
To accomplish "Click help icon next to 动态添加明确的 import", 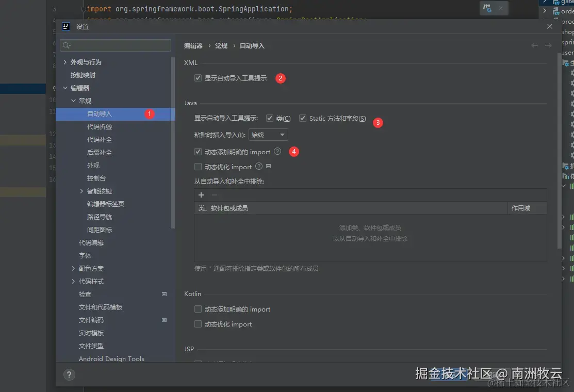I will pyautogui.click(x=277, y=151).
